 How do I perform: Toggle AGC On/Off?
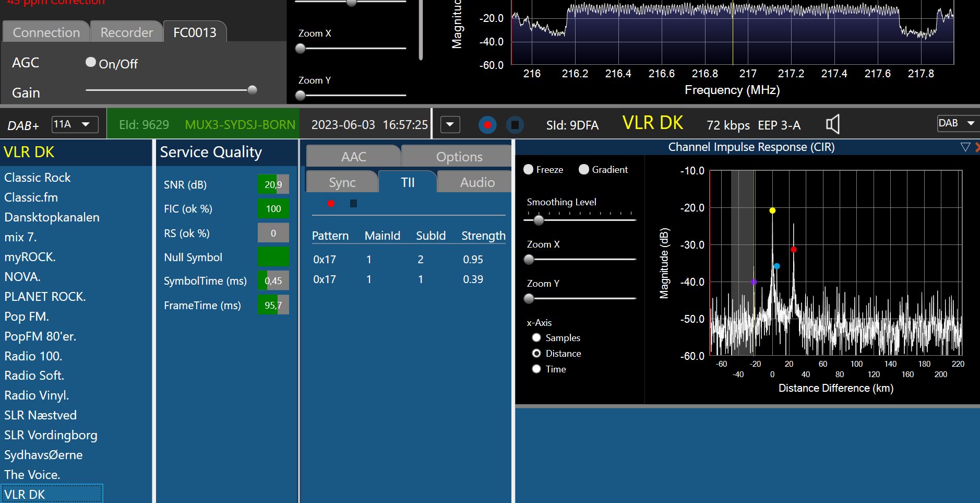pyautogui.click(x=91, y=63)
